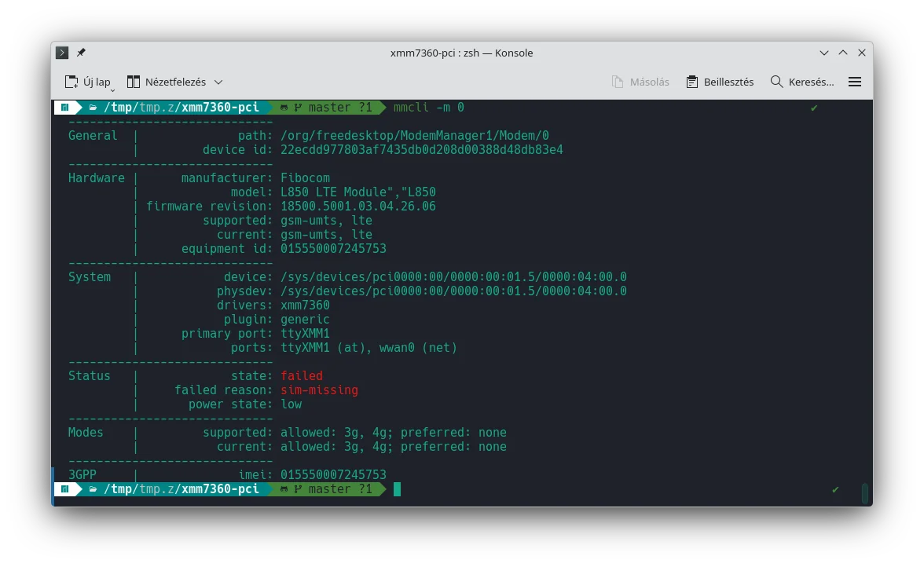
Task: Paste using the Beillesztés button label
Action: coord(728,82)
